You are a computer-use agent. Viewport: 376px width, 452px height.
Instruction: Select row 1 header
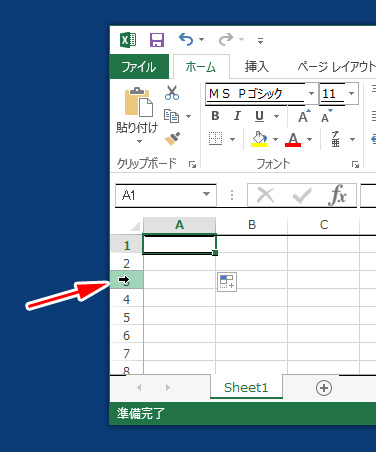127,245
